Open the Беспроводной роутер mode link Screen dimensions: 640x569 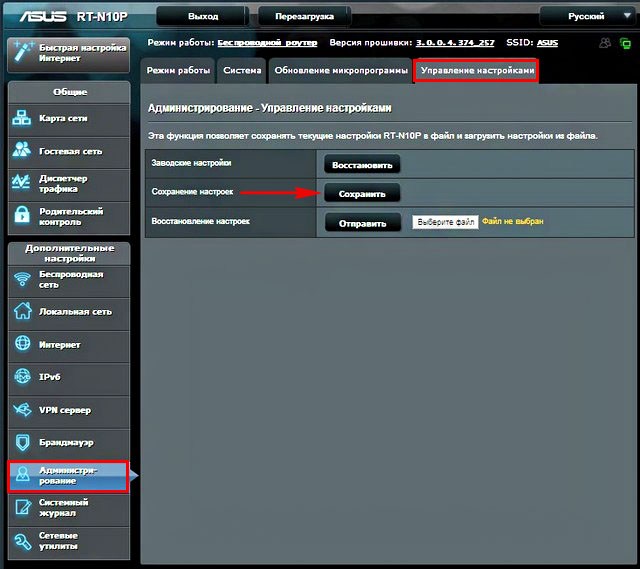(x=267, y=42)
